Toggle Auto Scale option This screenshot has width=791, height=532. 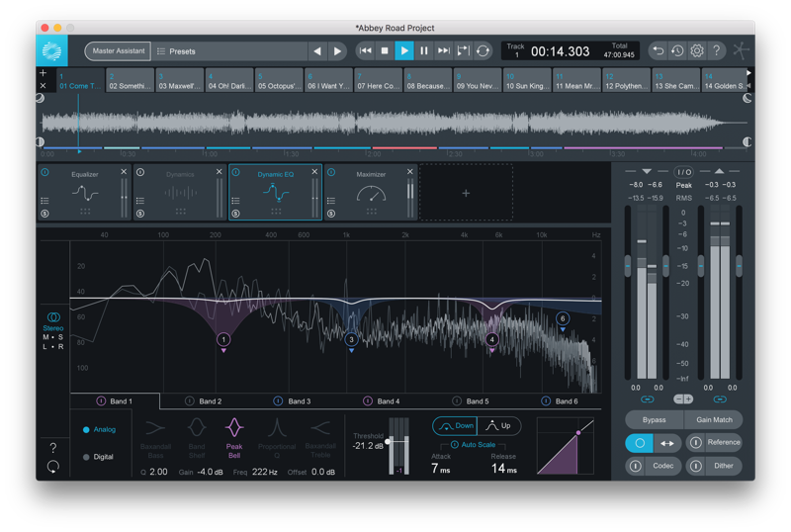(x=473, y=445)
